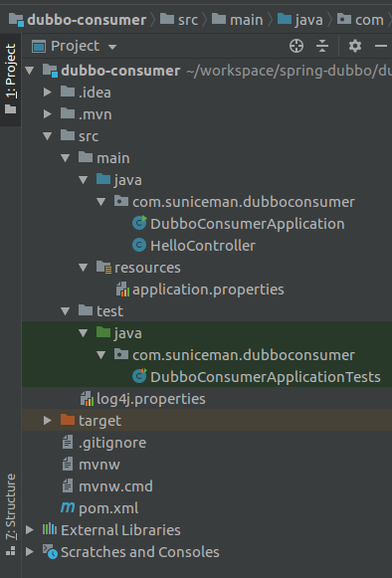Open the Project panel settings gear
The height and width of the screenshot is (578, 392).
355,46
